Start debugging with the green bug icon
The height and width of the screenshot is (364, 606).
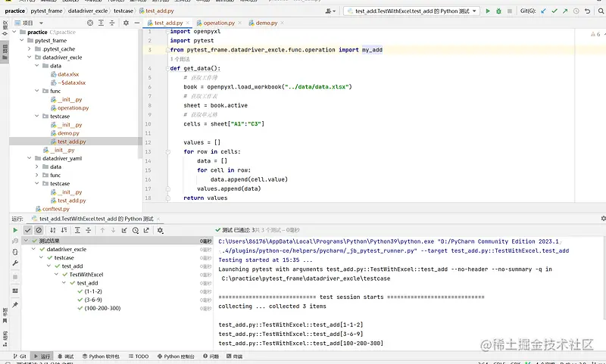[498, 11]
